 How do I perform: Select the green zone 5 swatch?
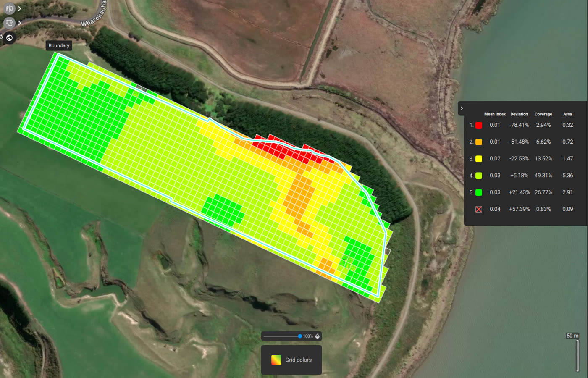[x=478, y=192]
